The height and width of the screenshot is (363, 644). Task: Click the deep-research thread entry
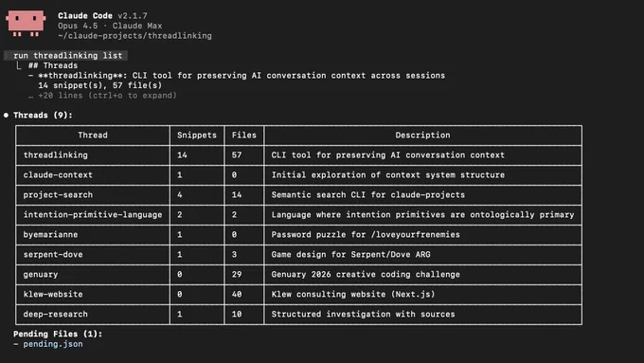pos(56,314)
